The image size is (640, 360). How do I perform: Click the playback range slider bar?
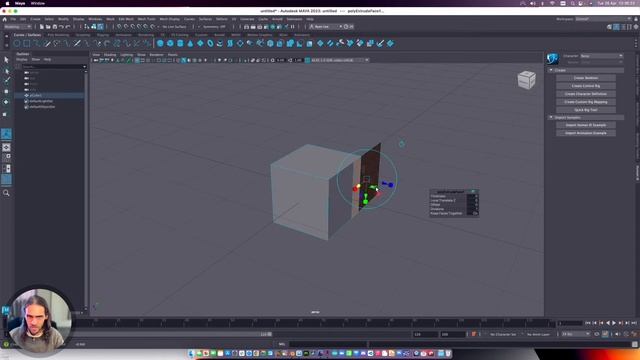tap(171, 334)
